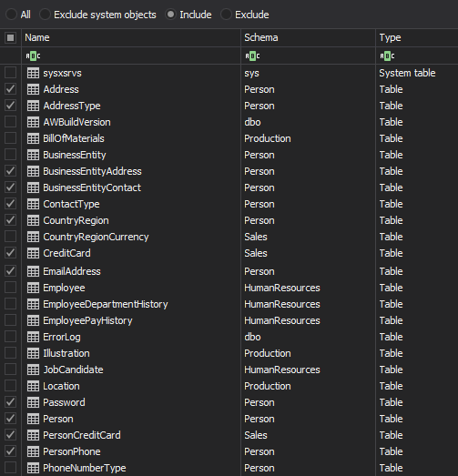Click the table icon beside sysxsrvs
Image resolution: width=458 pixels, height=476 pixels.
33,73
